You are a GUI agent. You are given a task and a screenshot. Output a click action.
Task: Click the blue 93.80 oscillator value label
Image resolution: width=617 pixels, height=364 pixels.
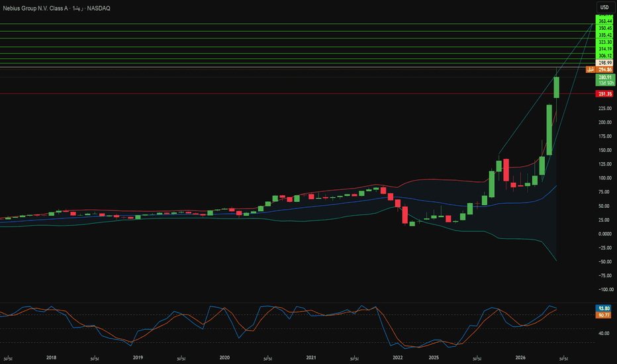[x=604, y=308]
